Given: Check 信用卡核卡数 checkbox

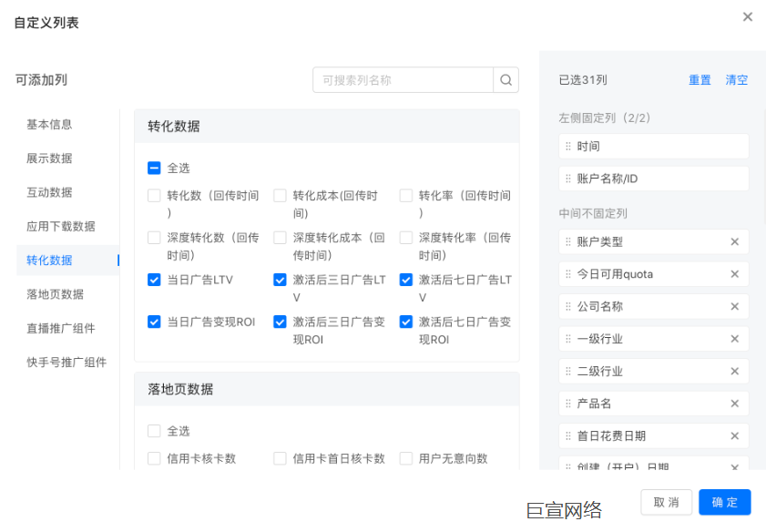Looking at the screenshot, I should click(154, 458).
